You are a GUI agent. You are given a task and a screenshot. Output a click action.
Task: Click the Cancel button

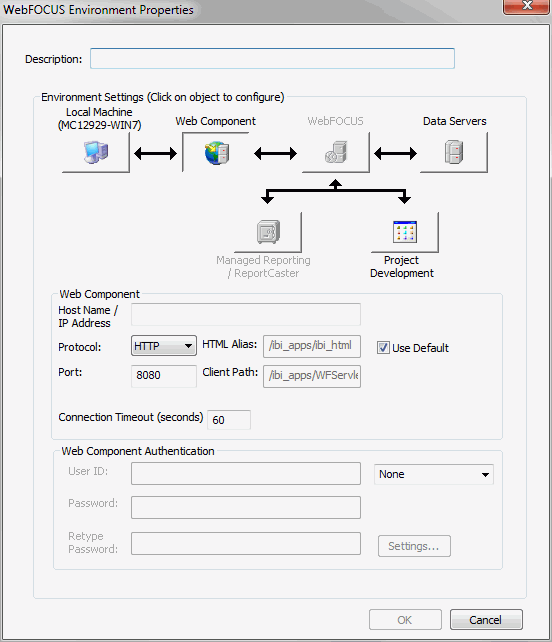(486, 620)
